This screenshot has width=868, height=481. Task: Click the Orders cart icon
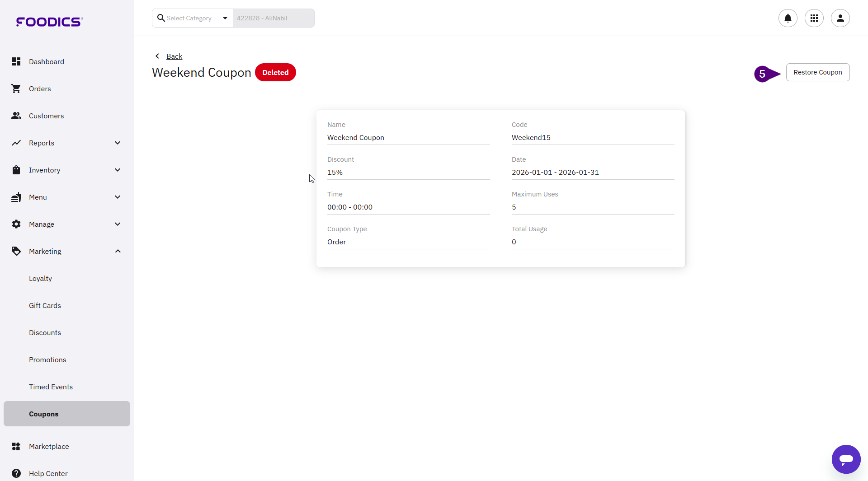tap(16, 89)
